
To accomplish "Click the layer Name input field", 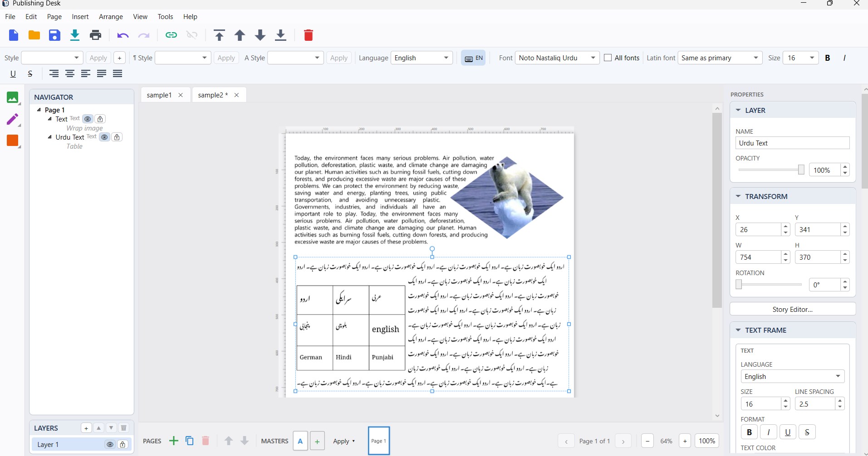I will point(792,143).
